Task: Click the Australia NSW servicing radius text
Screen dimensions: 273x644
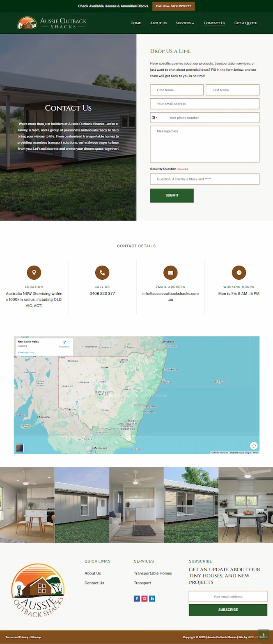Action: tap(34, 299)
